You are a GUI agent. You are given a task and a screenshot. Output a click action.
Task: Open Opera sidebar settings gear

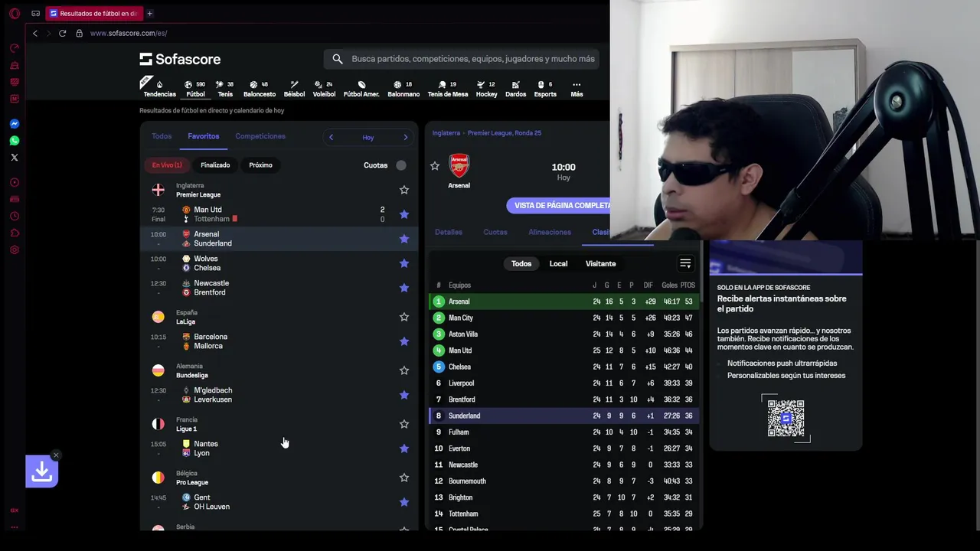[x=15, y=249]
